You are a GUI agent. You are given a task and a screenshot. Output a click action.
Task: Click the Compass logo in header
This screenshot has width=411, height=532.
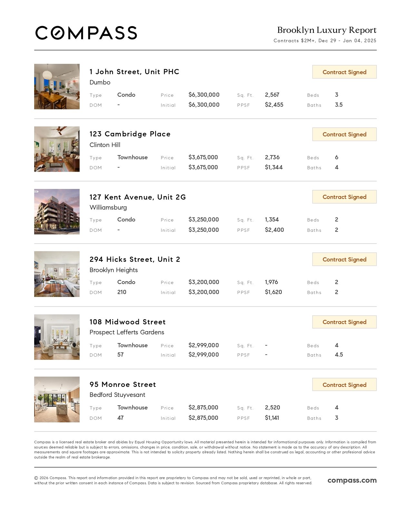click(x=86, y=33)
